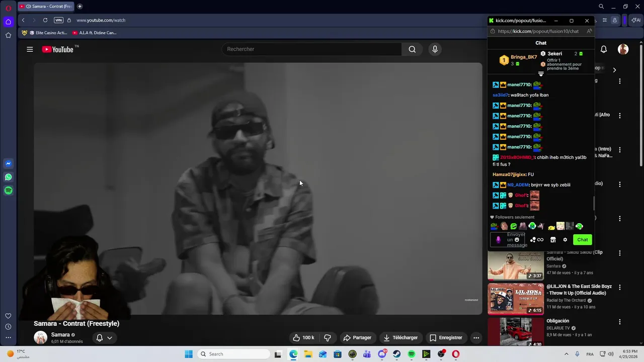Screen dimensions: 644x362
Task: Click the Rechercher search field
Action: point(312,49)
